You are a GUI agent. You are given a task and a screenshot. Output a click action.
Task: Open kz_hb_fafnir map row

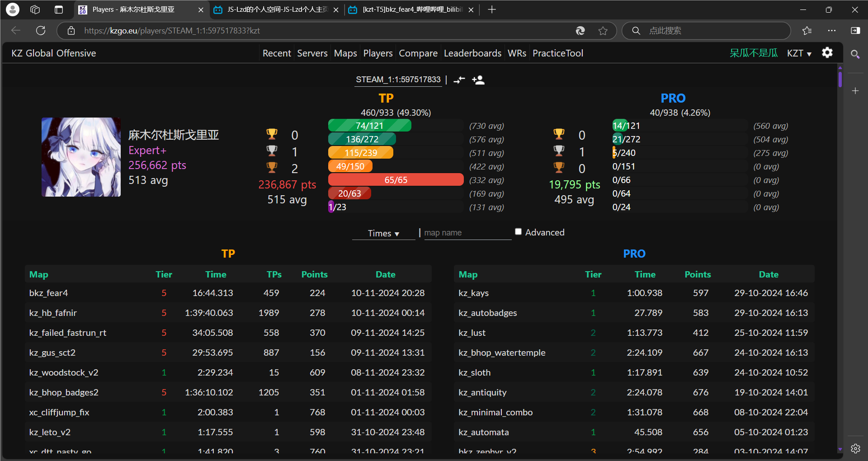click(x=228, y=313)
